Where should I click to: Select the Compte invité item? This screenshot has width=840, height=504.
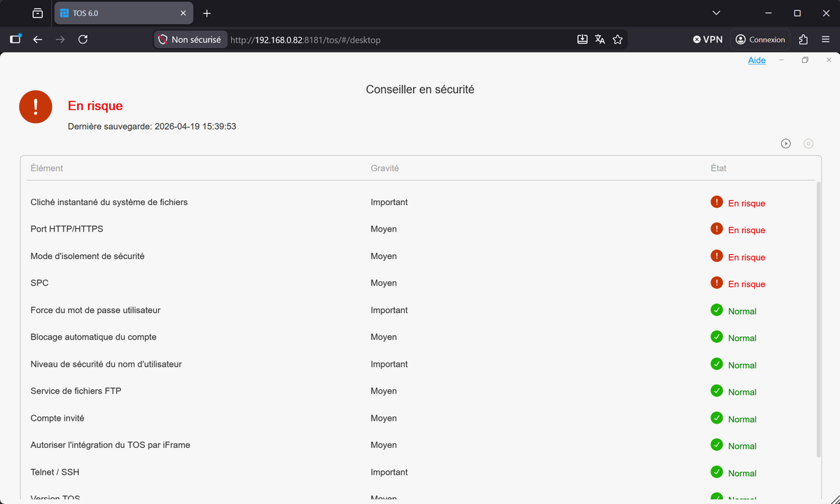57,418
